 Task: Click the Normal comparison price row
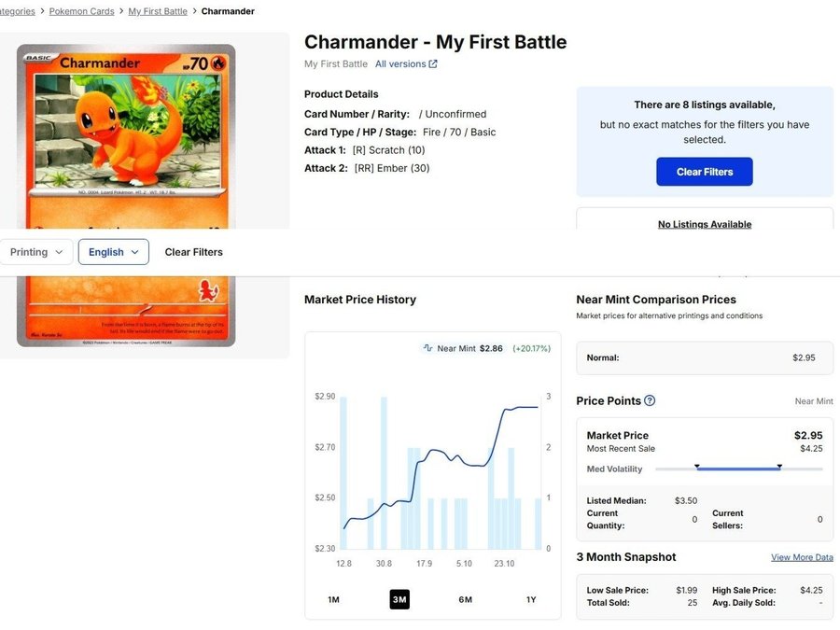(x=705, y=357)
